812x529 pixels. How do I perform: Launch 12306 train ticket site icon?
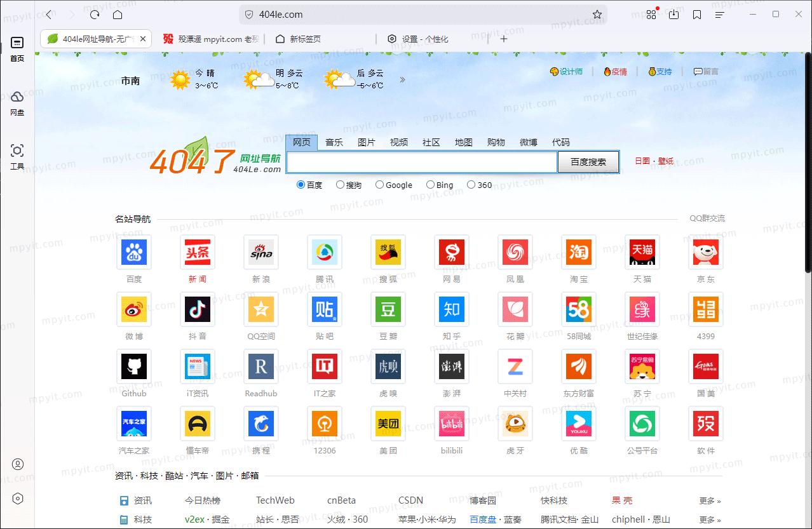324,424
